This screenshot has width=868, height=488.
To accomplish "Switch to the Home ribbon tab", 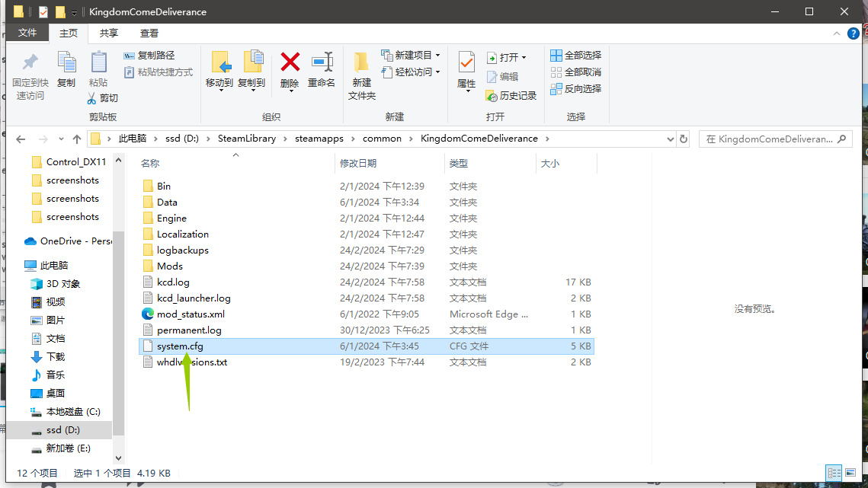I will pos(69,33).
